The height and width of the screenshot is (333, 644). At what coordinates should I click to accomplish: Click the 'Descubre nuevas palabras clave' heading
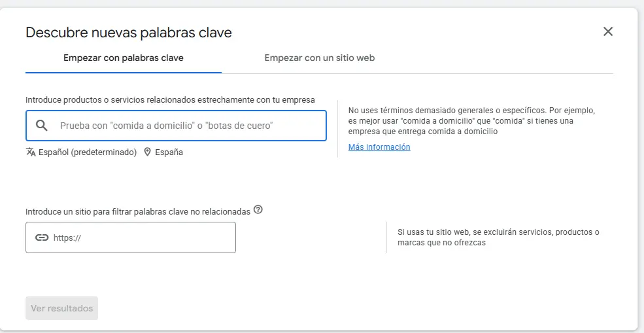[129, 33]
